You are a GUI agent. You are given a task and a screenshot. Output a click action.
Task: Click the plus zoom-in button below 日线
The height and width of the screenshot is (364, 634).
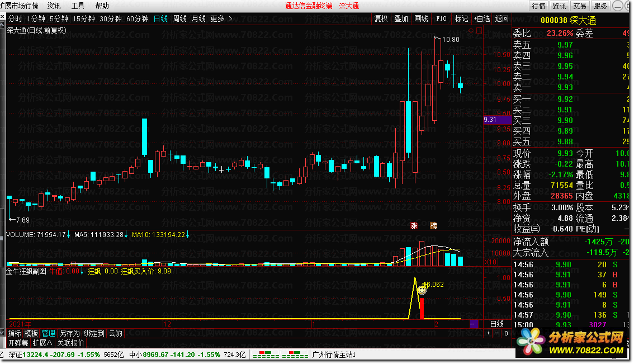[x=489, y=333]
